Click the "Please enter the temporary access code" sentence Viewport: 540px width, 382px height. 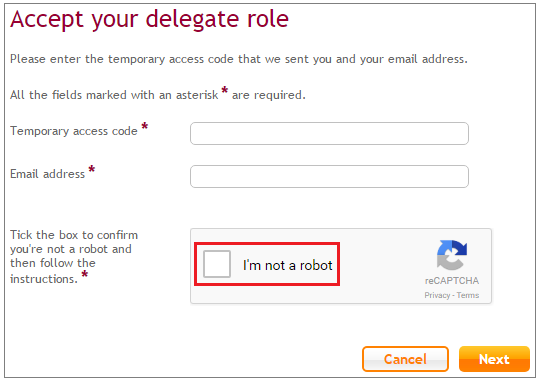pyautogui.click(x=239, y=59)
